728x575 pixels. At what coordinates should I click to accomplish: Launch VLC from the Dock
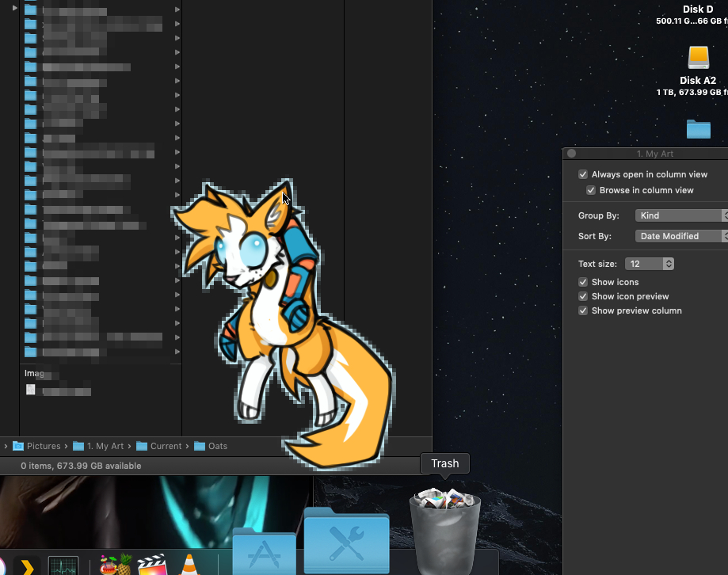pos(189,565)
